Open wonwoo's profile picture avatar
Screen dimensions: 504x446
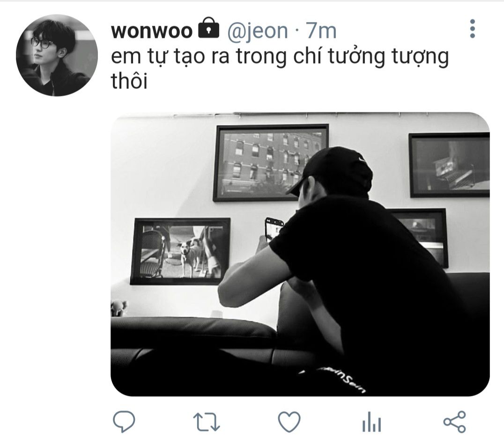pyautogui.click(x=57, y=55)
